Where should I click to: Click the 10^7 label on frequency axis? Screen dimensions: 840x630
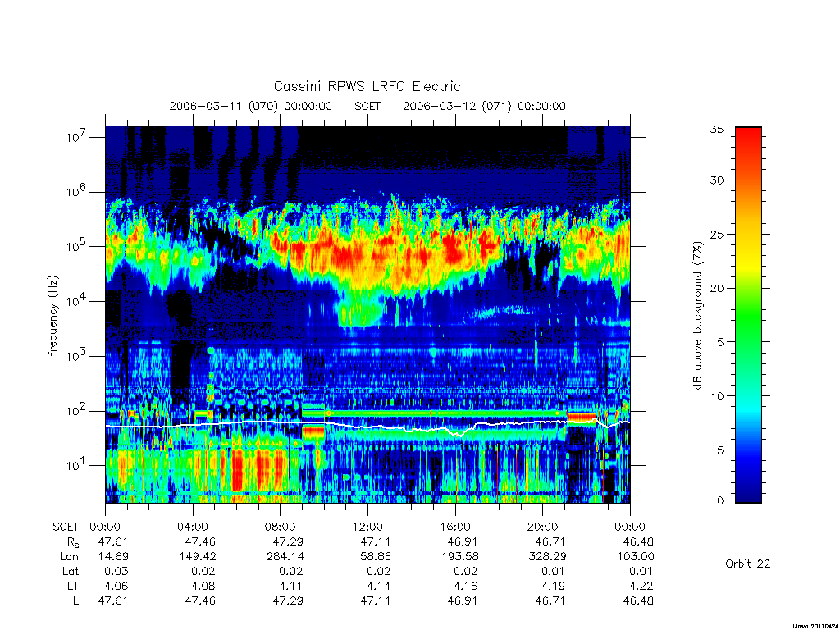76,137
